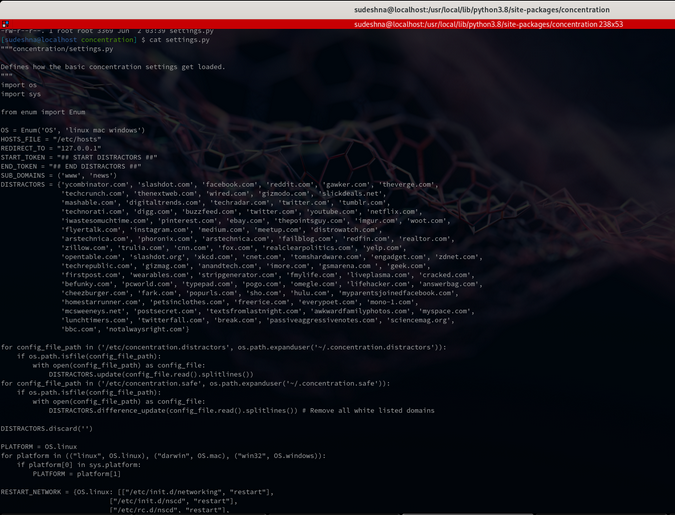
Task: Click the 'cat settings.py' command text
Action: coord(180,40)
